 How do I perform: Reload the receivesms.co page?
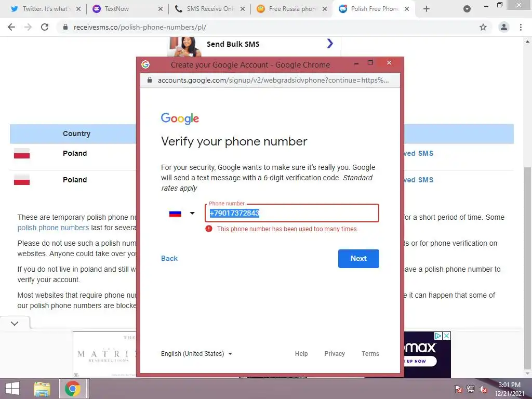coord(45,27)
